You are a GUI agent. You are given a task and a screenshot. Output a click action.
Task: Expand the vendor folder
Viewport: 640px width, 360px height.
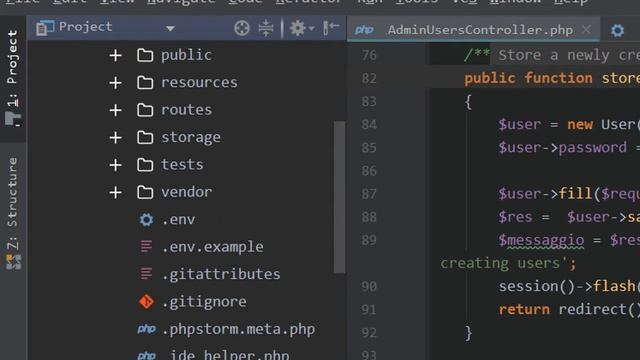[x=116, y=192]
